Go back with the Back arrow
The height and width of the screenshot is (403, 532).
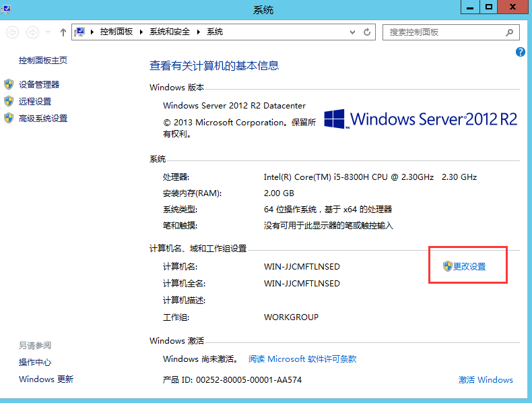13,32
